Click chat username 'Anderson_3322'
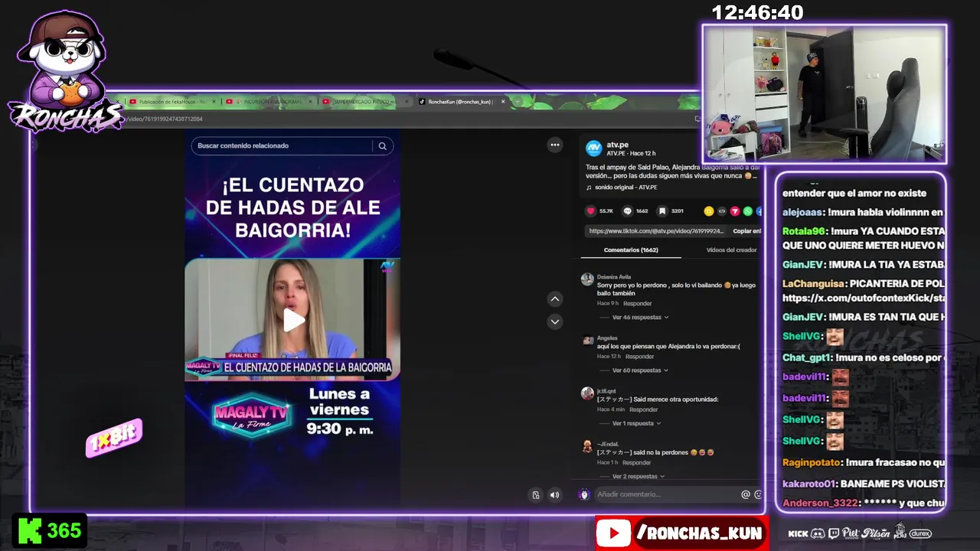This screenshot has width=980, height=551. pyautogui.click(x=819, y=503)
